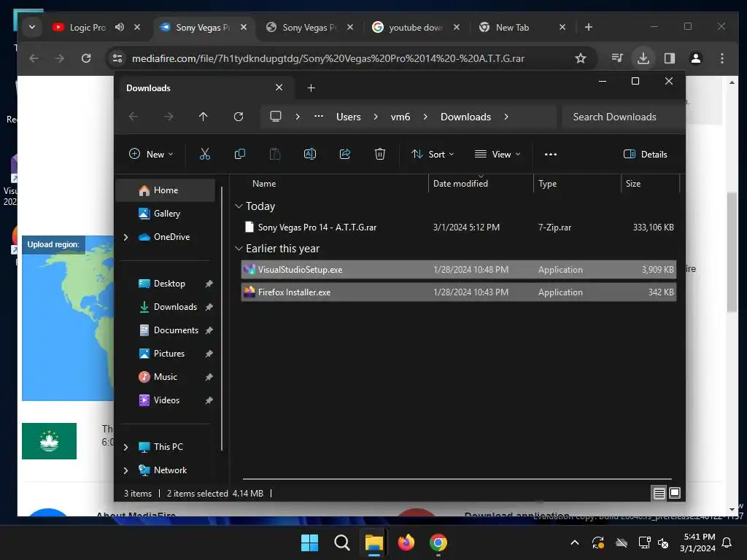
Task: Reload the mediafire page in Chrome
Action: click(x=86, y=58)
